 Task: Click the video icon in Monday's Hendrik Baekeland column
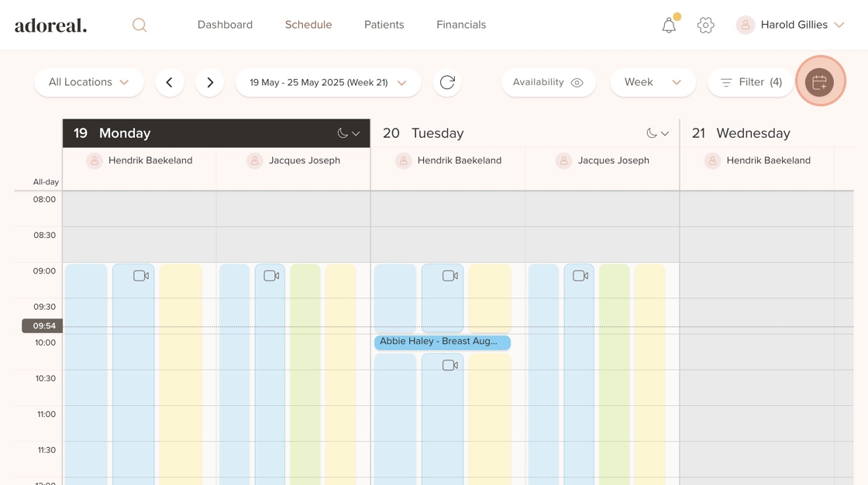(140, 276)
